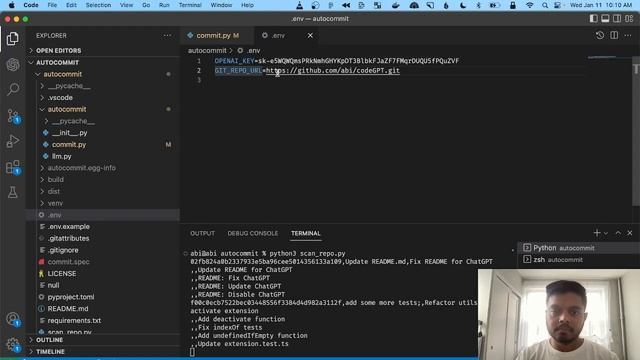Toggle the secondary side bar layout icon

pyautogui.click(x=617, y=19)
